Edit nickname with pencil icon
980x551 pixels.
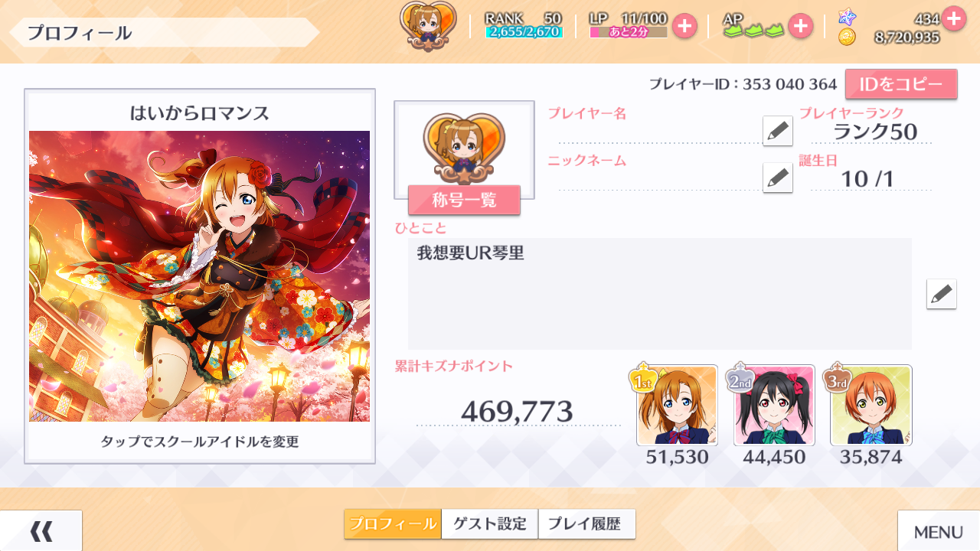(778, 178)
